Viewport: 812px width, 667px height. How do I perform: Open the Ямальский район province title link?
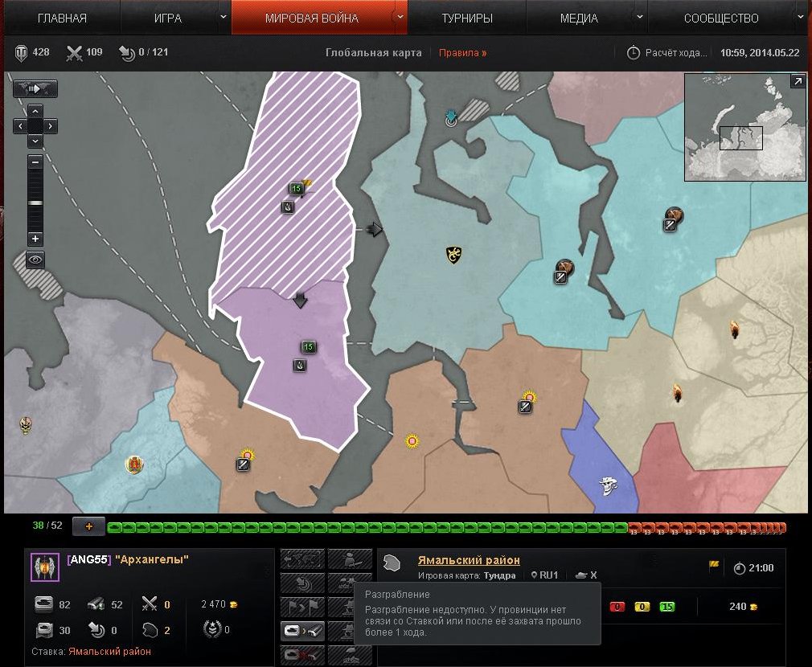tap(469, 560)
